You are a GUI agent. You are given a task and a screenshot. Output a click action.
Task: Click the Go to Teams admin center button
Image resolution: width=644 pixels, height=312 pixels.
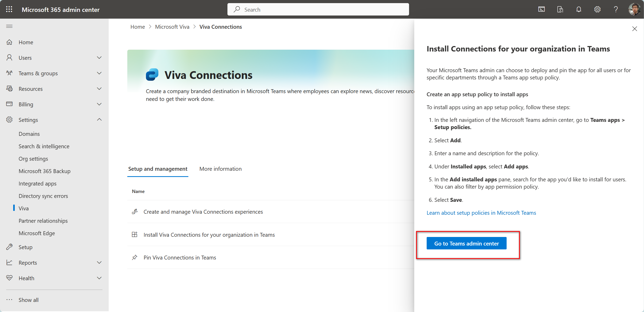coord(466,243)
